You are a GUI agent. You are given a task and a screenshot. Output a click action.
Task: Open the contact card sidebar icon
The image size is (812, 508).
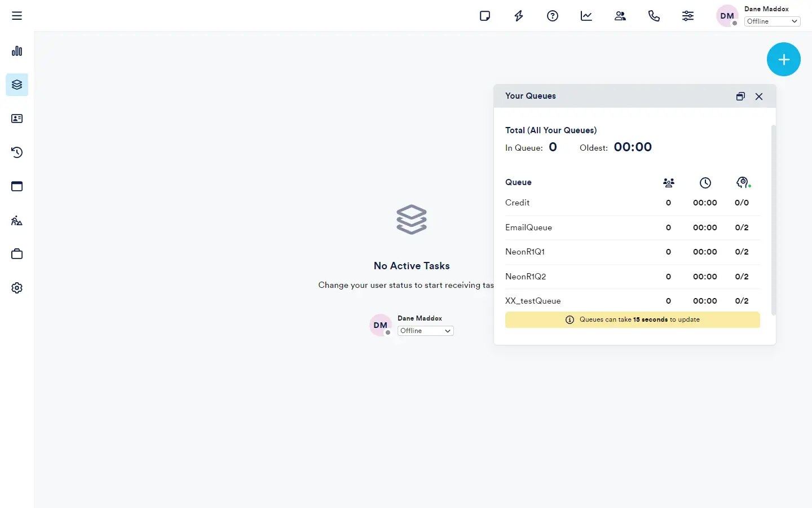[x=17, y=119]
